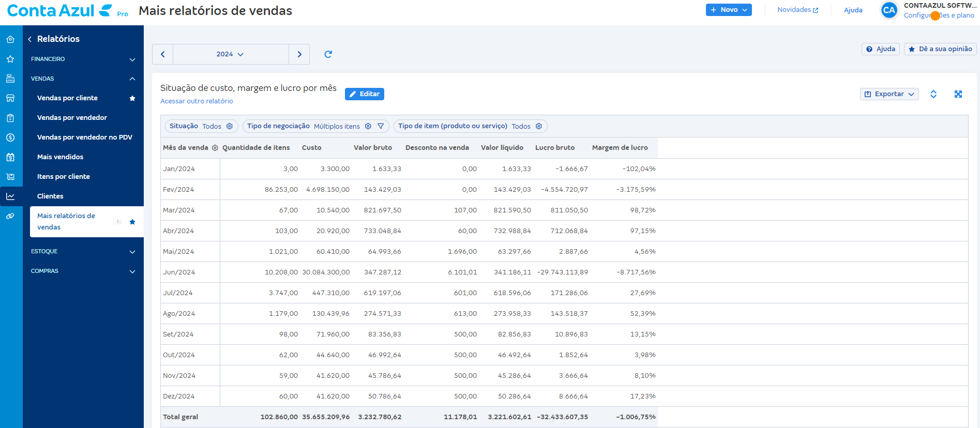The image size is (980, 428).
Task: Click Margem de lucro column header
Action: (x=620, y=148)
